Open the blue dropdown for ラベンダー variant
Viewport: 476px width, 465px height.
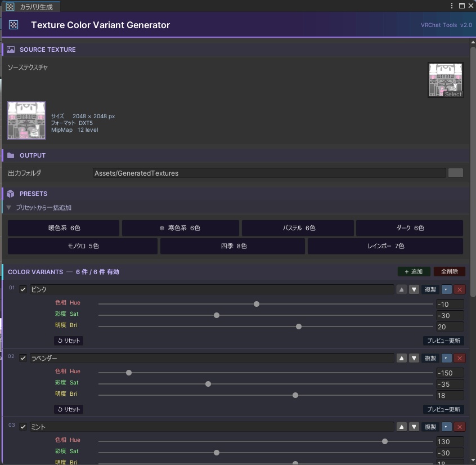point(446,358)
